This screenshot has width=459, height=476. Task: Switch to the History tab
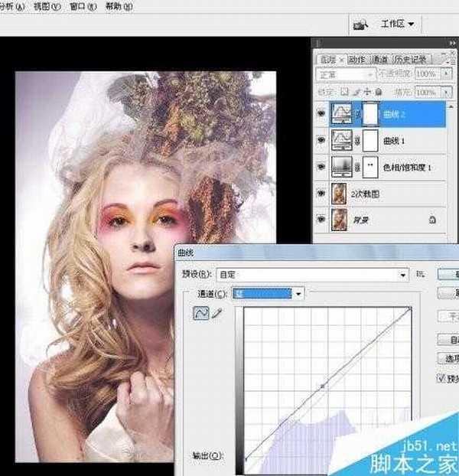[x=412, y=60]
